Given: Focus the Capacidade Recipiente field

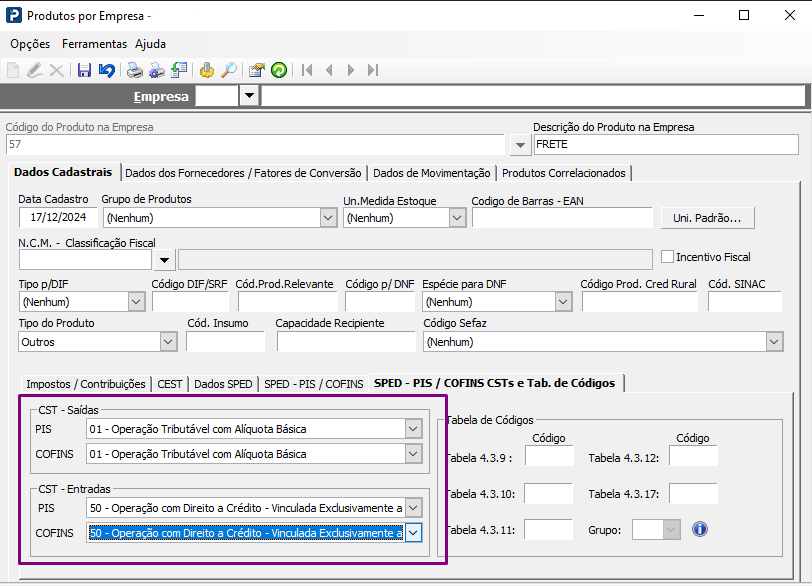Looking at the screenshot, I should pyautogui.click(x=346, y=342).
